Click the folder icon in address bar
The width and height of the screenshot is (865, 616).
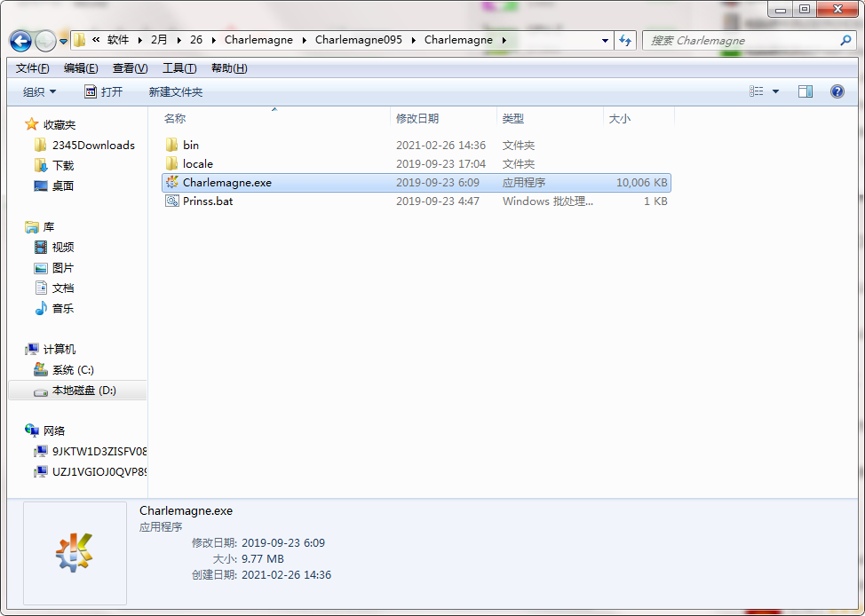pyautogui.click(x=80, y=40)
